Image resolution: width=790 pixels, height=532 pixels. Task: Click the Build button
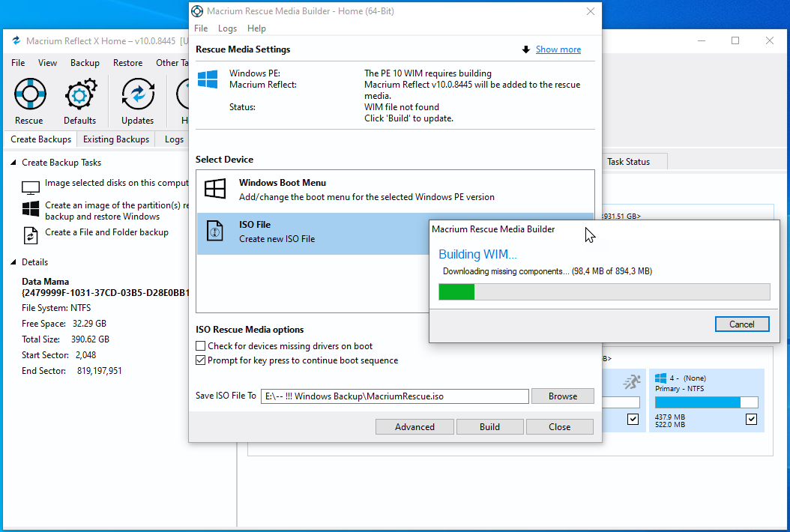(489, 426)
